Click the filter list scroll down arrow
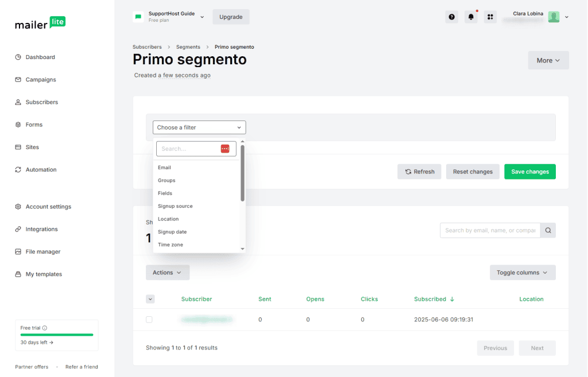The height and width of the screenshot is (377, 588). (x=243, y=249)
